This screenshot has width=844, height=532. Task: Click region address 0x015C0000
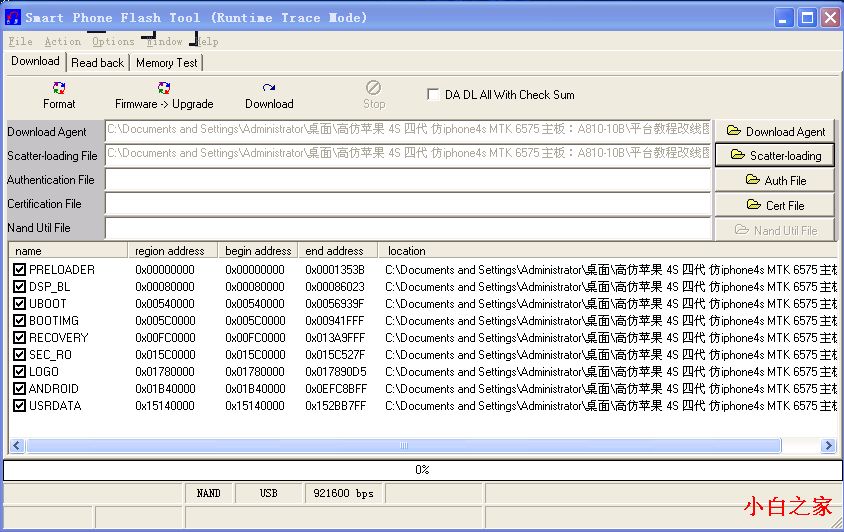pos(165,355)
